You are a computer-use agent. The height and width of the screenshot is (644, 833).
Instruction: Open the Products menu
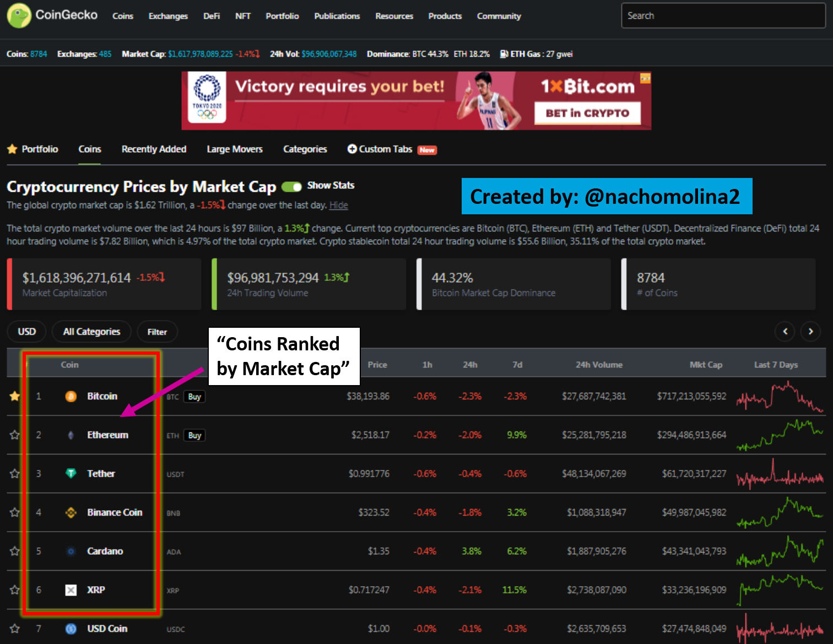tap(445, 16)
